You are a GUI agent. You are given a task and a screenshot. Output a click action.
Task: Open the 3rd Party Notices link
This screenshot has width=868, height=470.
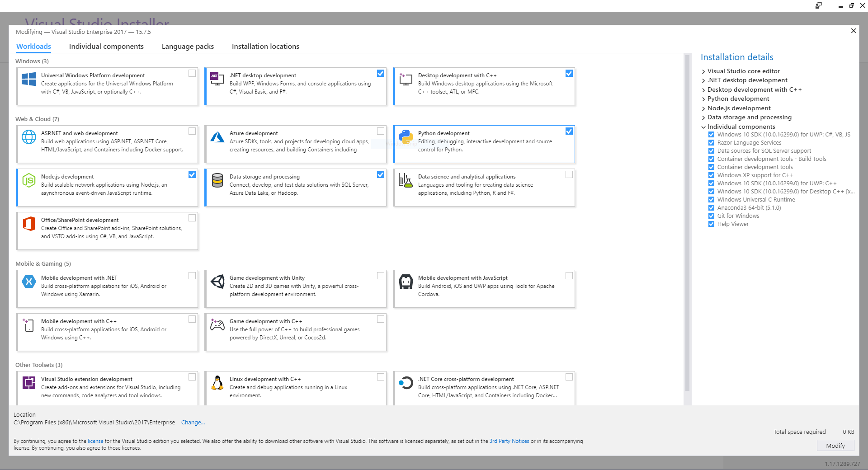(509, 441)
